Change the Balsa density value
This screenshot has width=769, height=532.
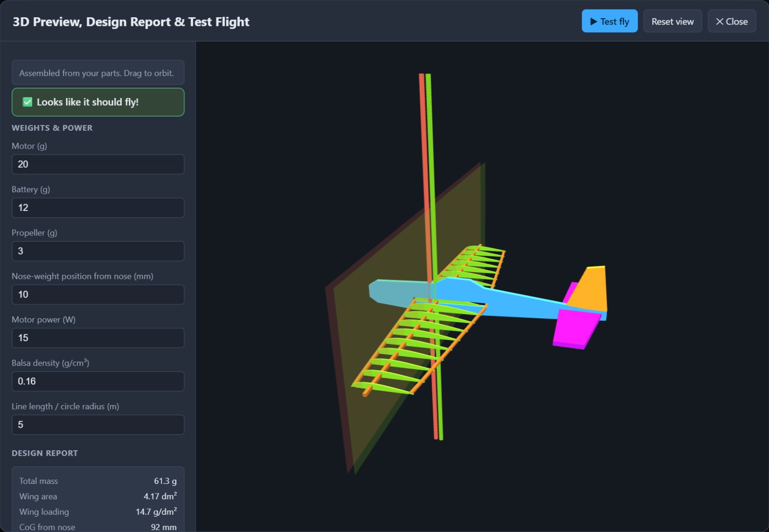(98, 381)
